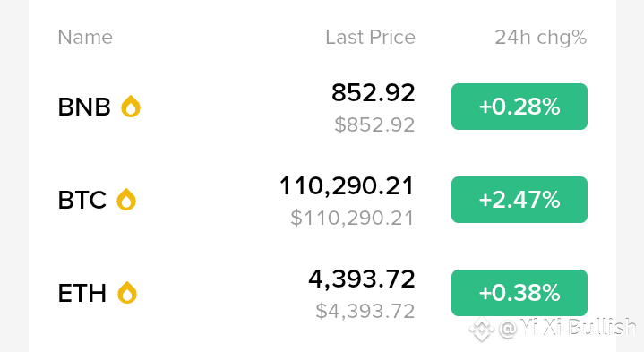
Task: Click the flame icon next to BNB
Action: point(131,107)
